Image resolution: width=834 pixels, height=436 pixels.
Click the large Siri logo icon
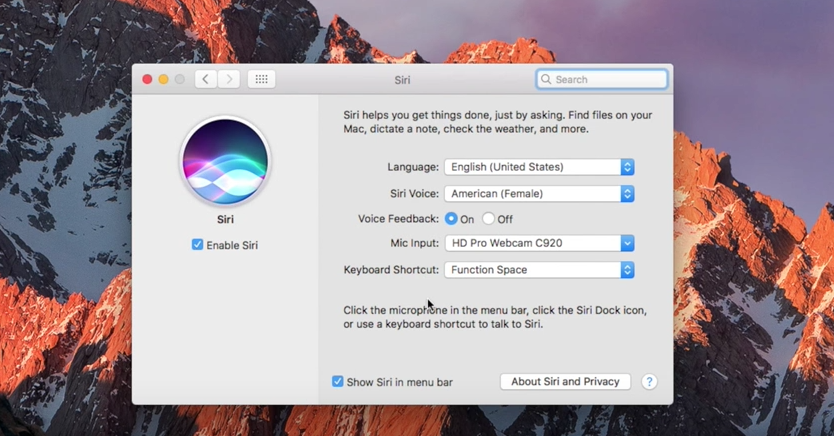click(225, 161)
